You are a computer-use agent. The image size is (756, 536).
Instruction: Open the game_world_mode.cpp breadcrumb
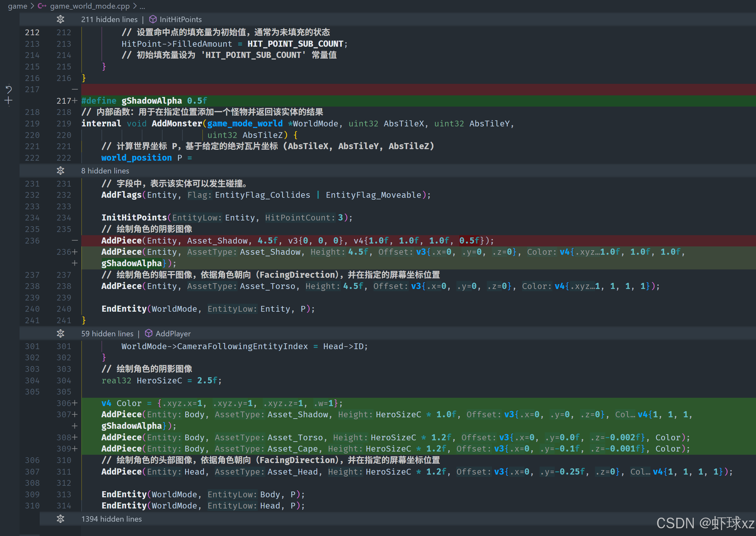pyautogui.click(x=90, y=6)
